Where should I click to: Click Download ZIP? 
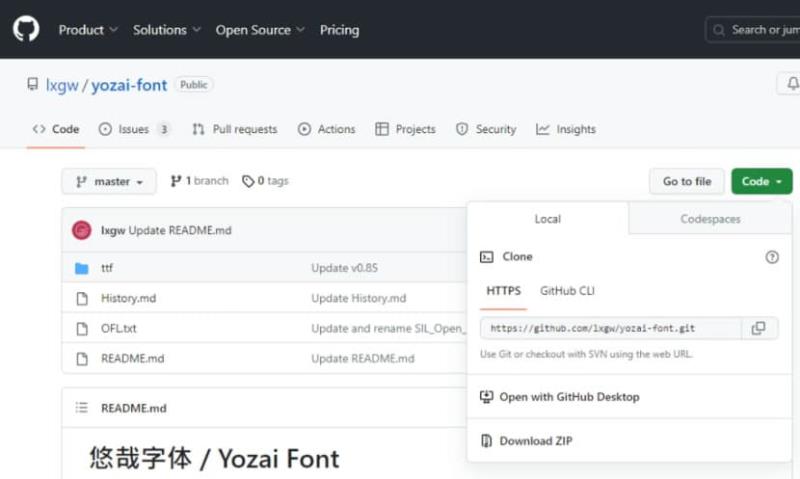(536, 441)
